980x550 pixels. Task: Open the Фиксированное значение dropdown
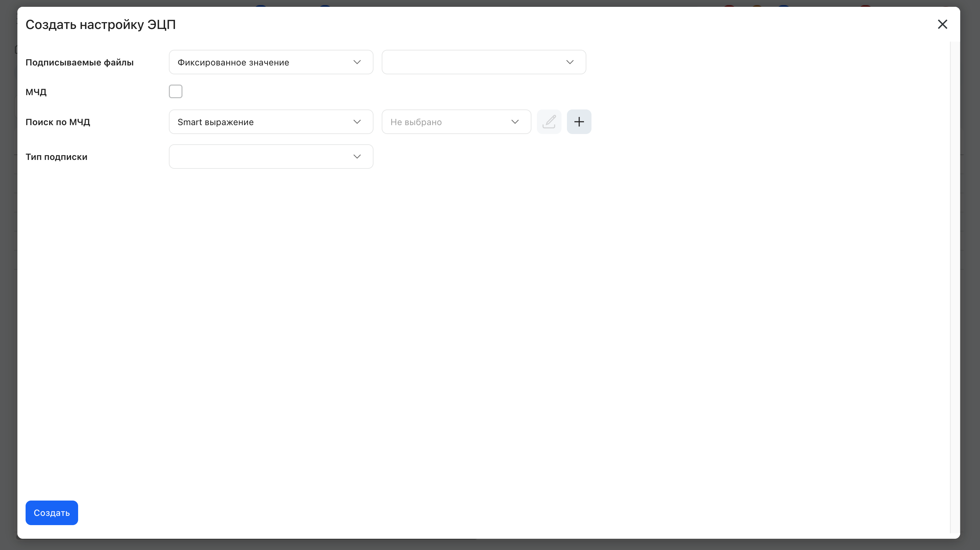click(271, 62)
